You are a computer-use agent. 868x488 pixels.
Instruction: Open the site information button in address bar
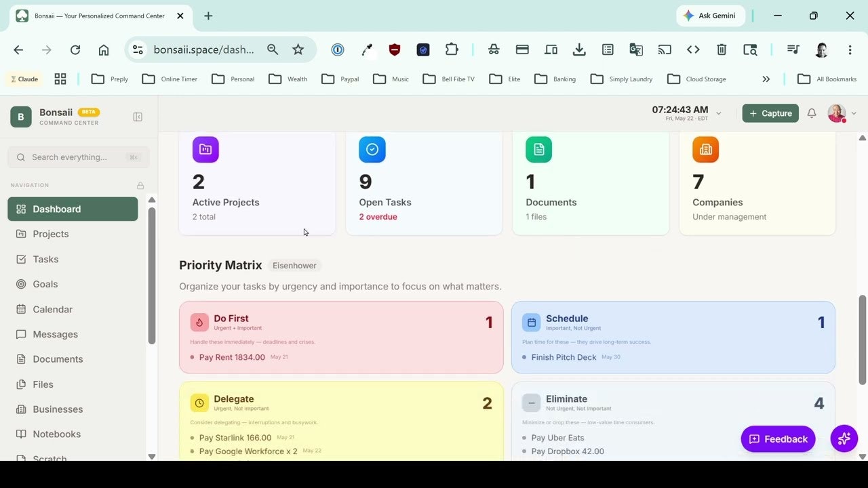[x=138, y=49]
